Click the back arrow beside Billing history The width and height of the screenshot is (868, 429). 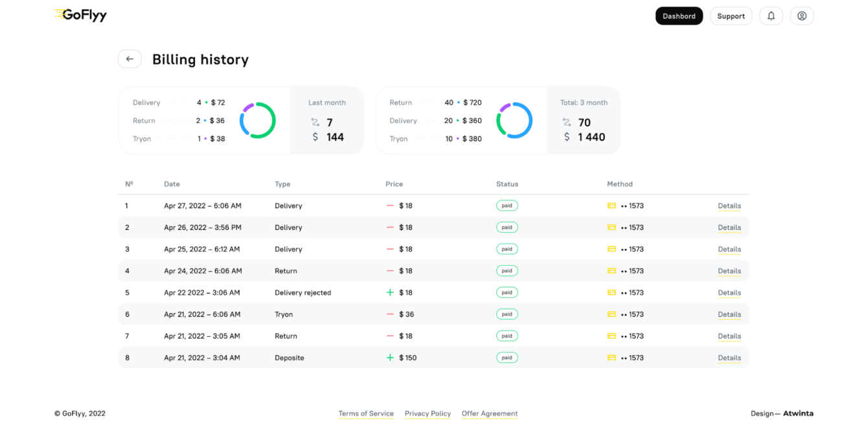click(x=130, y=59)
